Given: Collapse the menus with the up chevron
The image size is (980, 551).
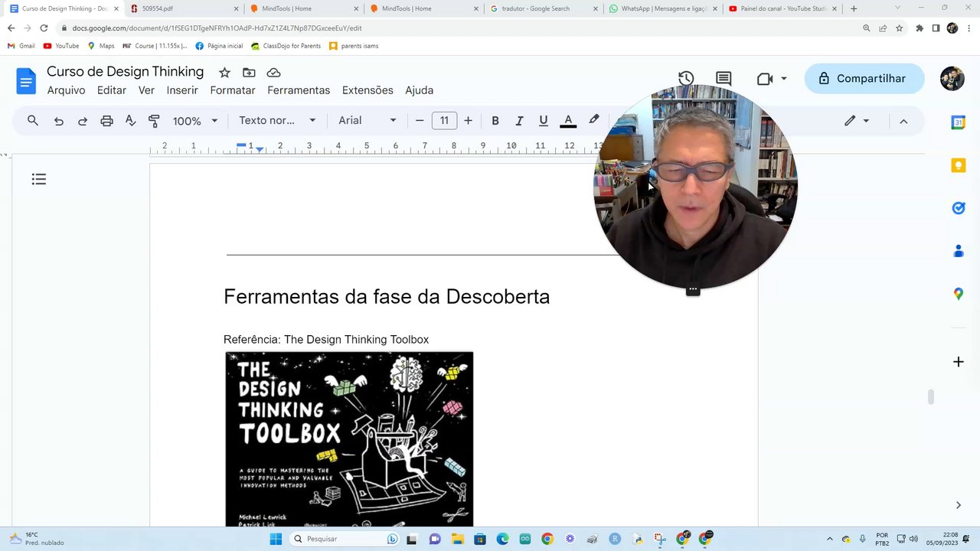Looking at the screenshot, I should pos(903,121).
